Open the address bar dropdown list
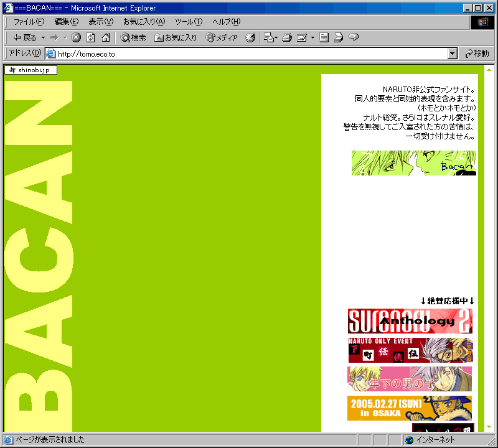Screen dimensions: 498x448 pos(453,54)
